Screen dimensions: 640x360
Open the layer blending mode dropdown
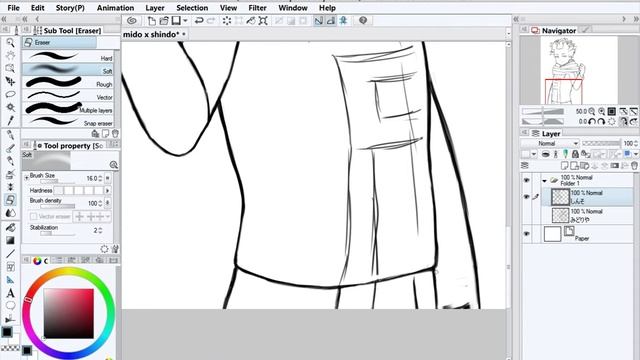point(550,143)
